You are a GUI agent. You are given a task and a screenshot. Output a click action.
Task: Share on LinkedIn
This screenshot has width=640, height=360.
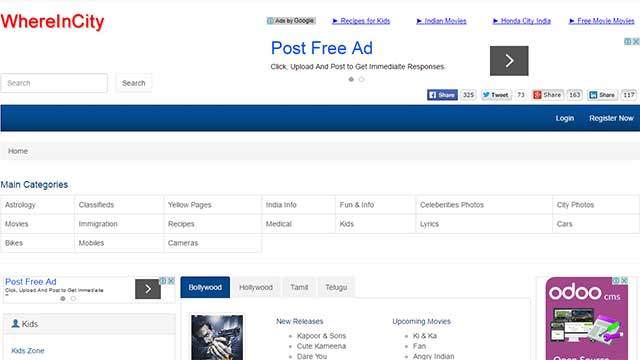click(x=602, y=95)
